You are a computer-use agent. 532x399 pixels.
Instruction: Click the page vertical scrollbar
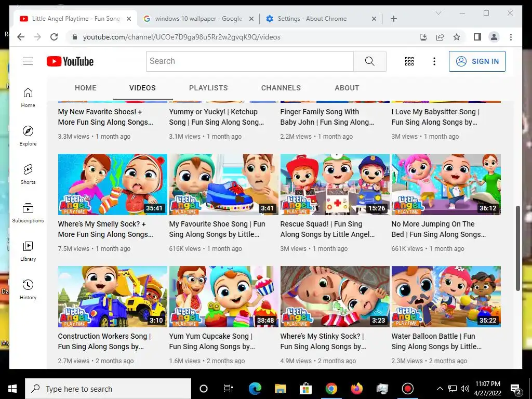[x=518, y=248]
